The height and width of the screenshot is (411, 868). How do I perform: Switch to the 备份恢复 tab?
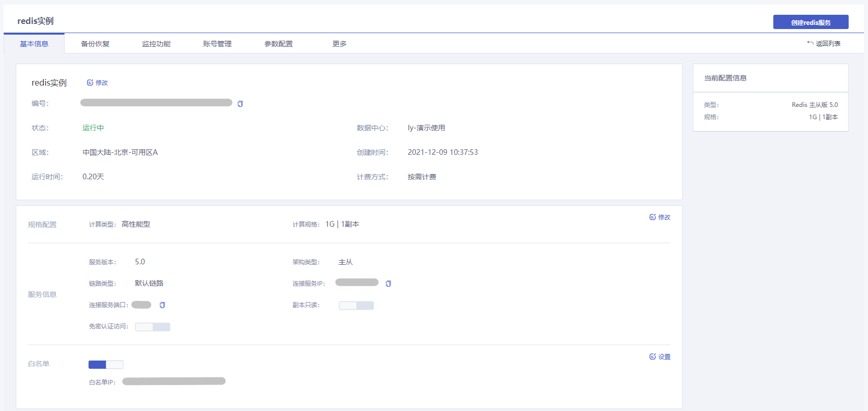(95, 44)
